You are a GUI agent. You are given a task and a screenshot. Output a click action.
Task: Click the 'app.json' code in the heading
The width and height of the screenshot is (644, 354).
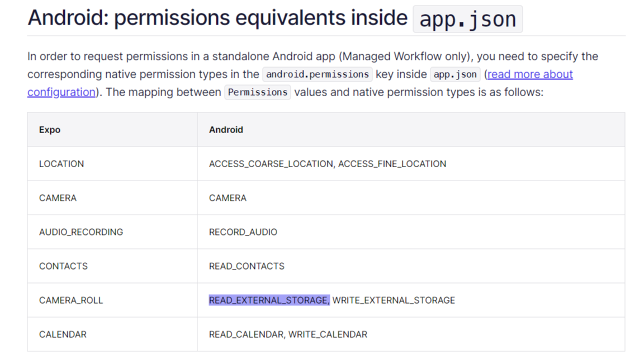click(x=467, y=20)
